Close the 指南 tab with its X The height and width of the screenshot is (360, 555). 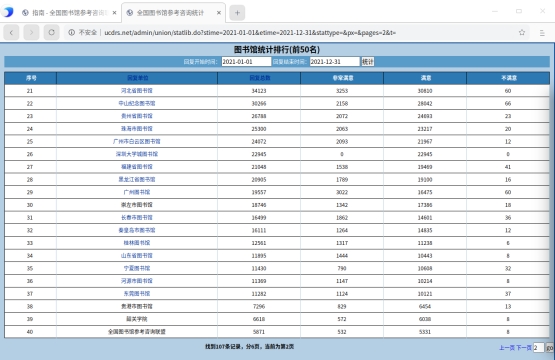[x=114, y=13]
